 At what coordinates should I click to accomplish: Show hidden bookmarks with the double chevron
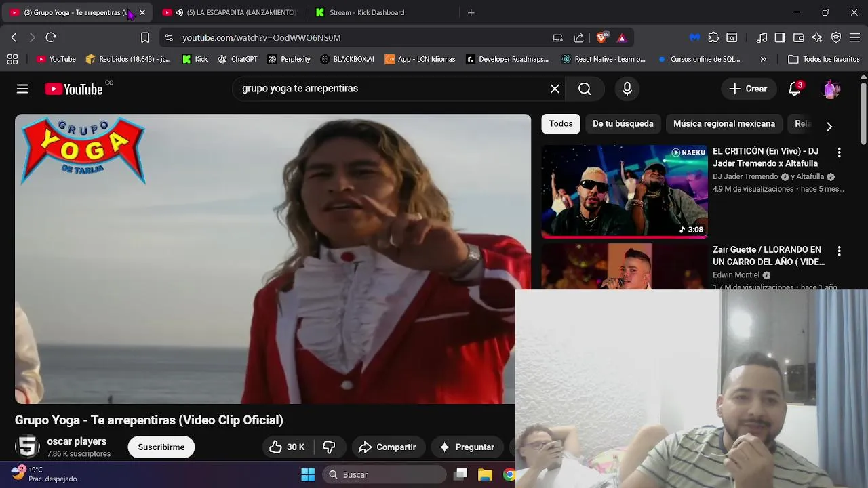tap(763, 59)
